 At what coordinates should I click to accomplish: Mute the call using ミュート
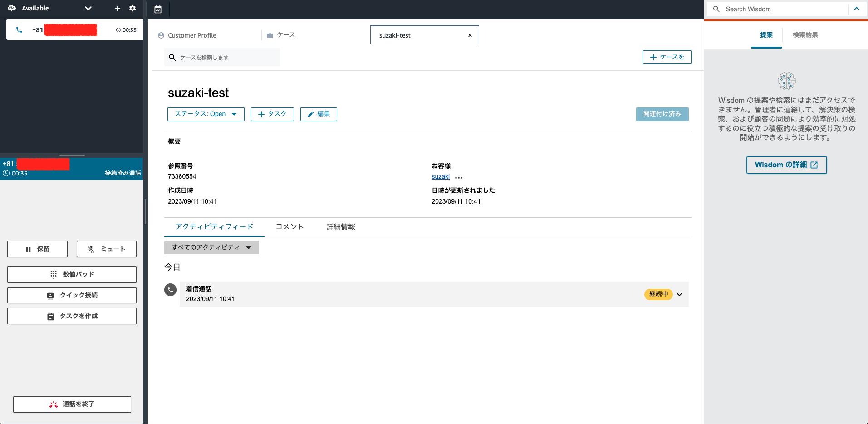coord(106,249)
